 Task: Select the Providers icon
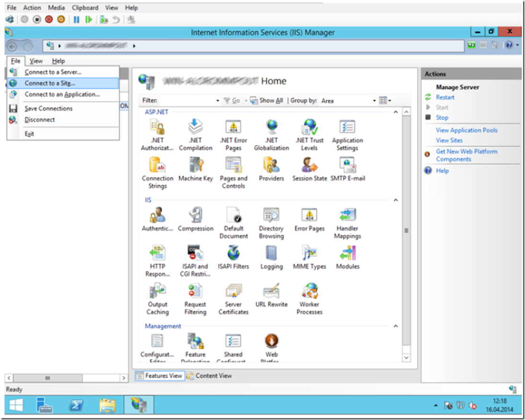tap(272, 170)
